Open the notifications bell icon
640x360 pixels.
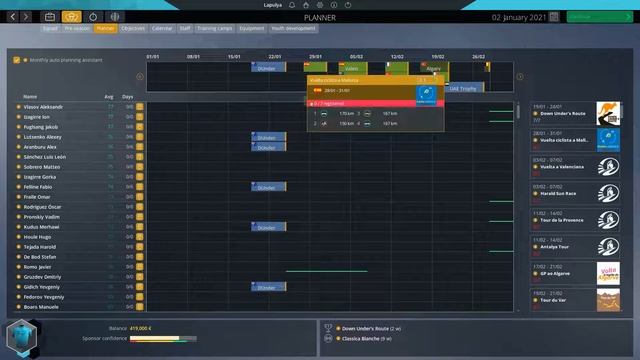[292, 5]
